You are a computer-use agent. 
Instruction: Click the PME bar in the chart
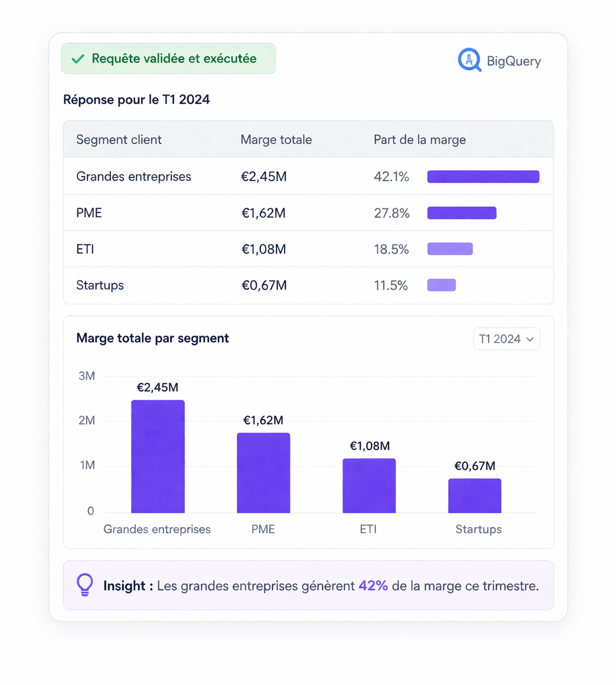[263, 473]
